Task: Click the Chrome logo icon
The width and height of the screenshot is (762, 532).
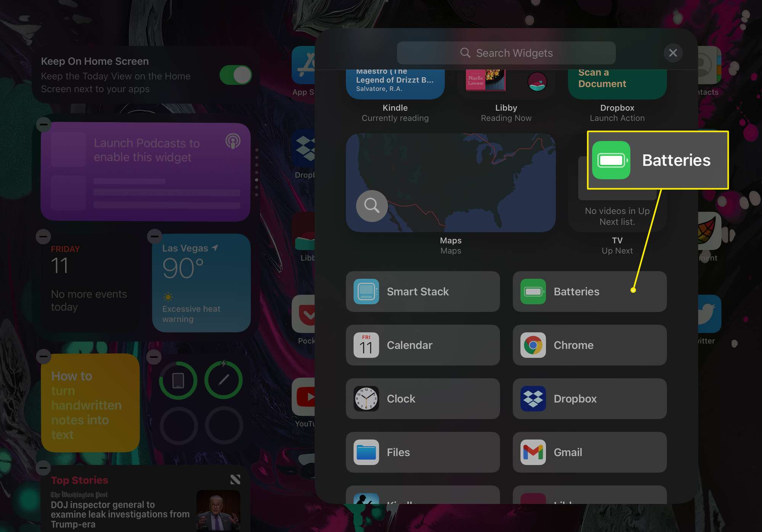Action: click(x=533, y=345)
